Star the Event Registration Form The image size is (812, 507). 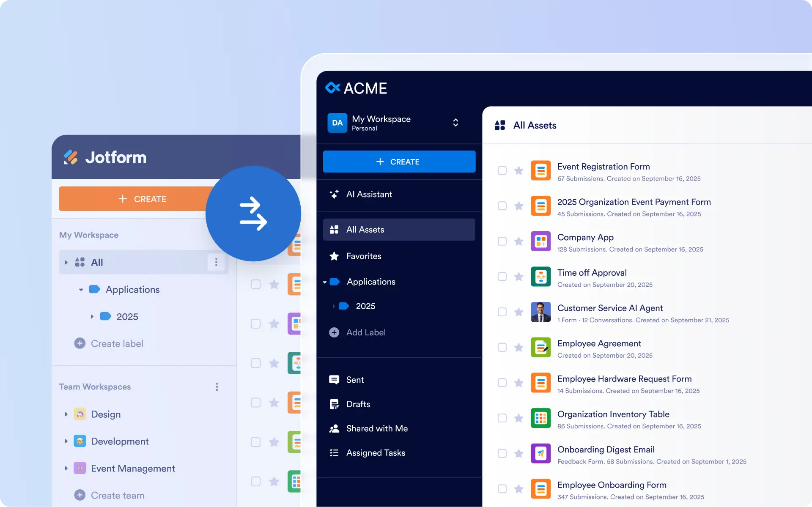click(x=518, y=171)
